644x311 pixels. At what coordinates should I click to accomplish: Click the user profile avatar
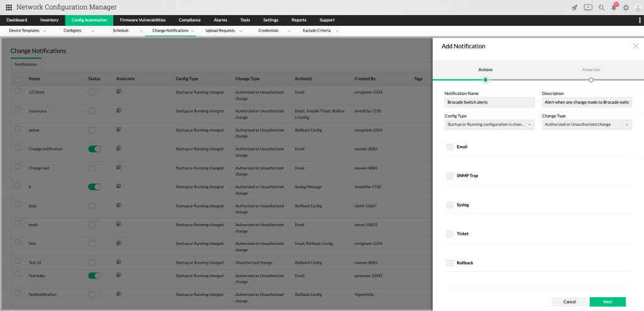[637, 8]
